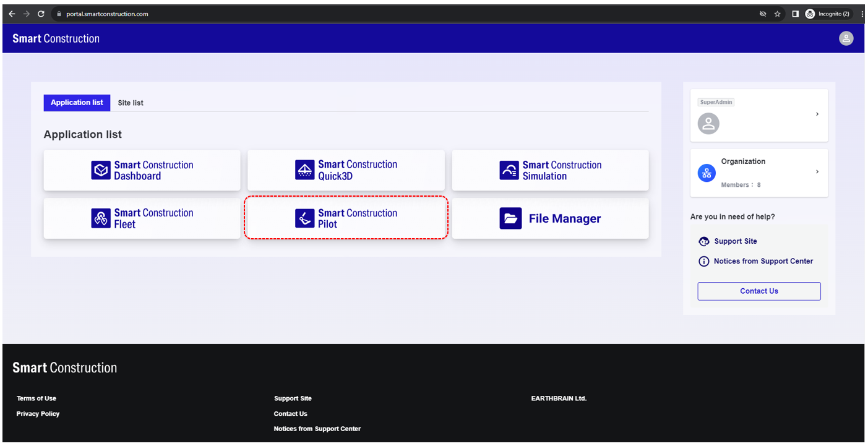Open the Smart Construction Dashboard app icon

coord(101,170)
